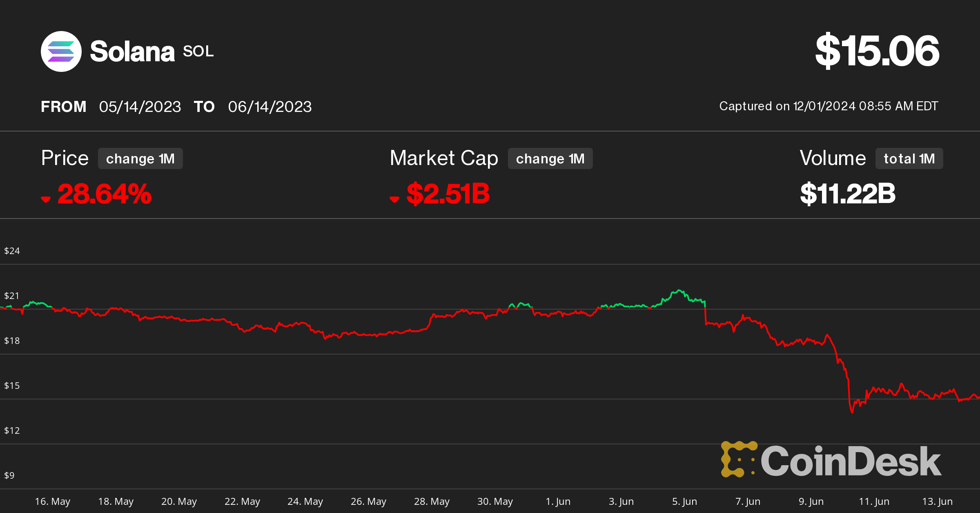Click the 'Price' heading label
Viewport: 980px width, 513px height.
tap(65, 158)
